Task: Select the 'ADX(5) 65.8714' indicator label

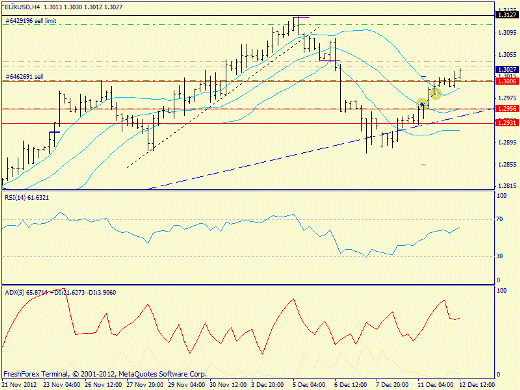Action: pyautogui.click(x=26, y=293)
